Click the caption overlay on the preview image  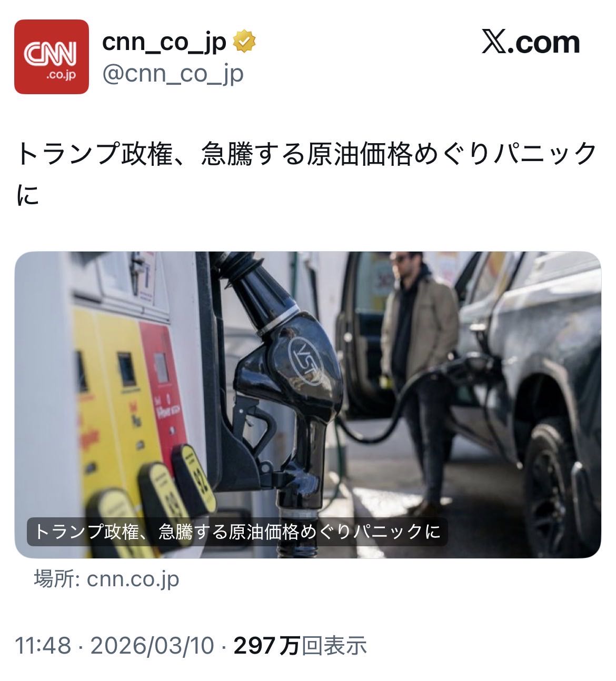(x=237, y=532)
